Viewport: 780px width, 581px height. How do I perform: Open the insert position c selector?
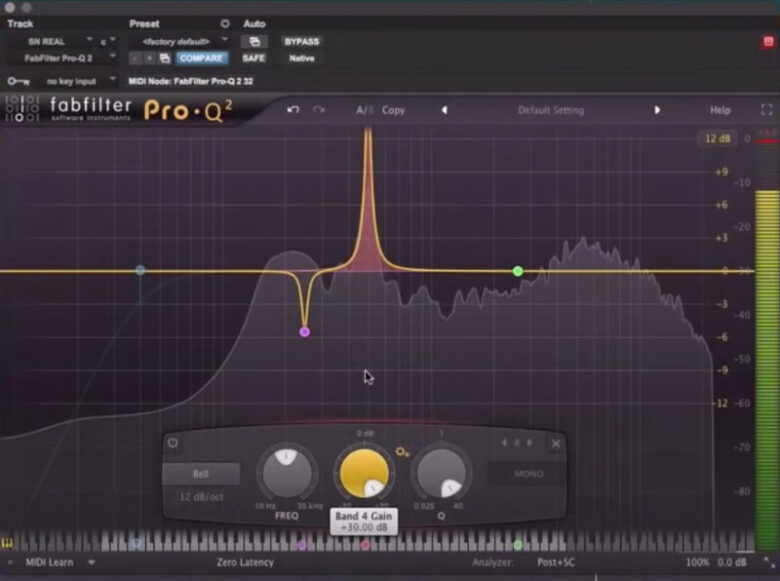coord(108,41)
